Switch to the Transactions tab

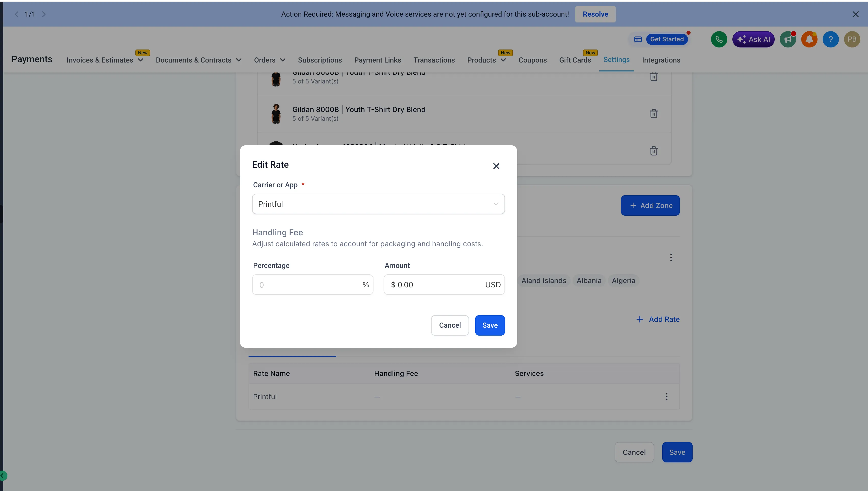(x=434, y=60)
